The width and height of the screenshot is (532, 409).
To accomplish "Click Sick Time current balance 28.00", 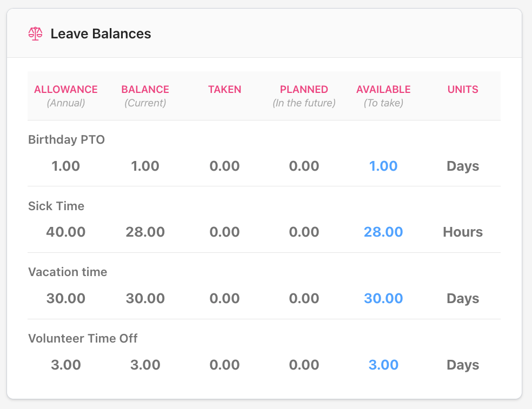I will coord(145,232).
